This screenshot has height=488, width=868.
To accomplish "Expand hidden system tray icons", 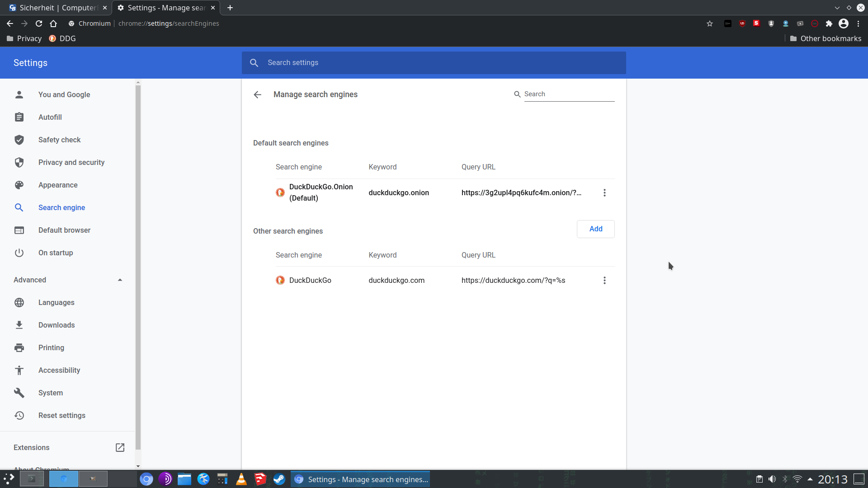I will click(810, 479).
